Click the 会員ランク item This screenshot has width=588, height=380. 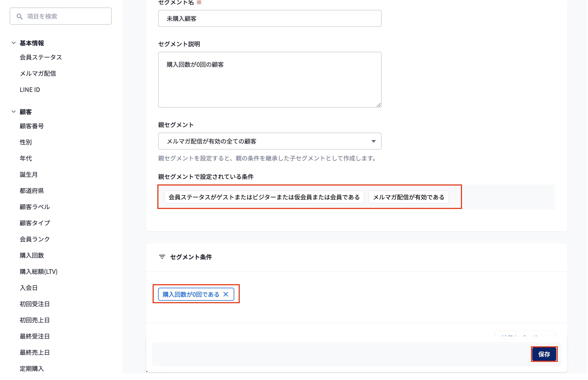[x=35, y=239]
